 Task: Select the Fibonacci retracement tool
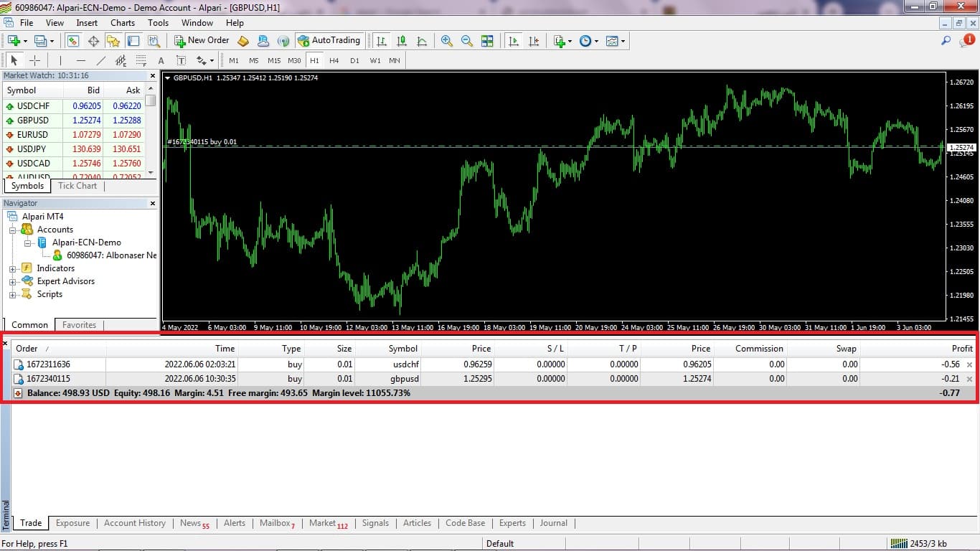pos(141,60)
